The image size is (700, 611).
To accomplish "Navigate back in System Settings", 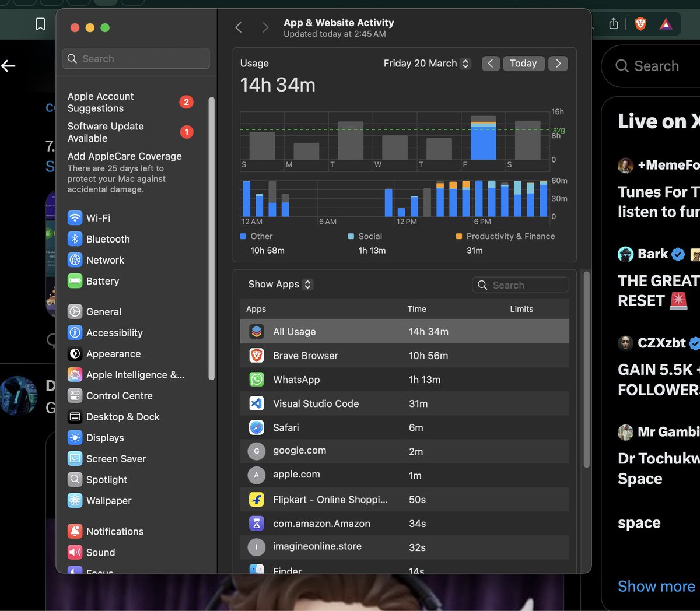I will click(x=239, y=27).
